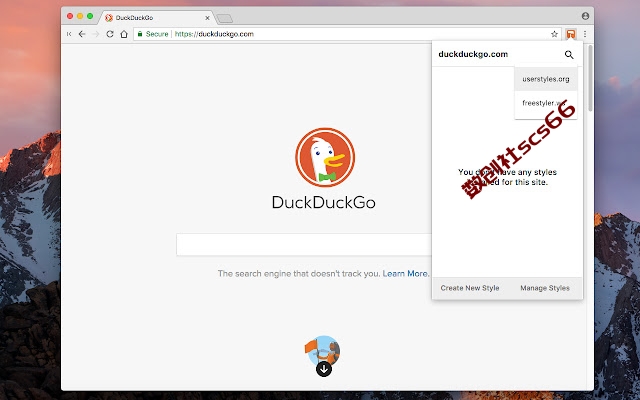Click the DuckDuckGo duck logo

click(325, 157)
